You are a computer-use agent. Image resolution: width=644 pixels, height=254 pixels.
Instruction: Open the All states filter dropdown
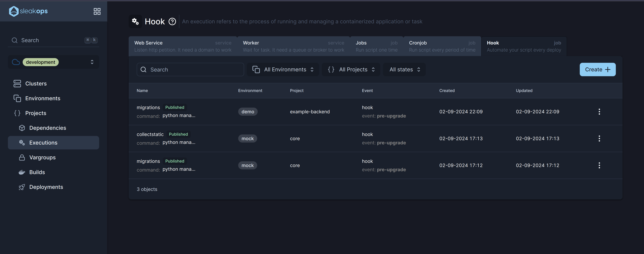pos(404,70)
